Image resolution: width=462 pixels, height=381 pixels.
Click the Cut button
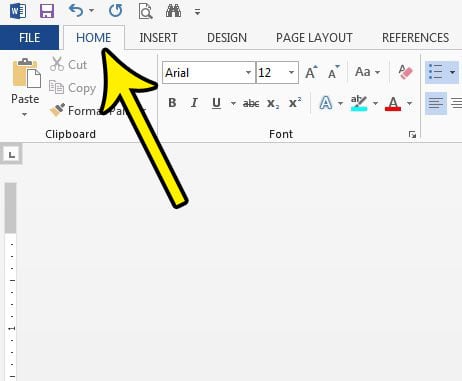click(68, 64)
